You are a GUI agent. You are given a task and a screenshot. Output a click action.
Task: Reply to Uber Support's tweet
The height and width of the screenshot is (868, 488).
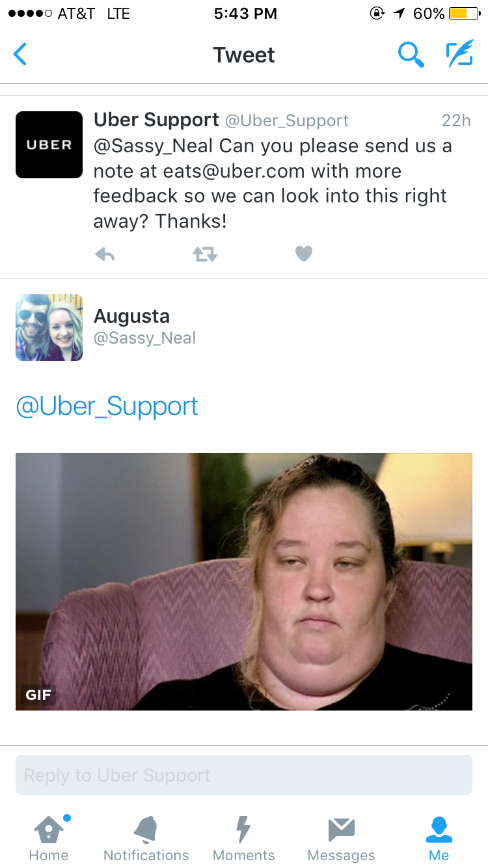(x=105, y=254)
